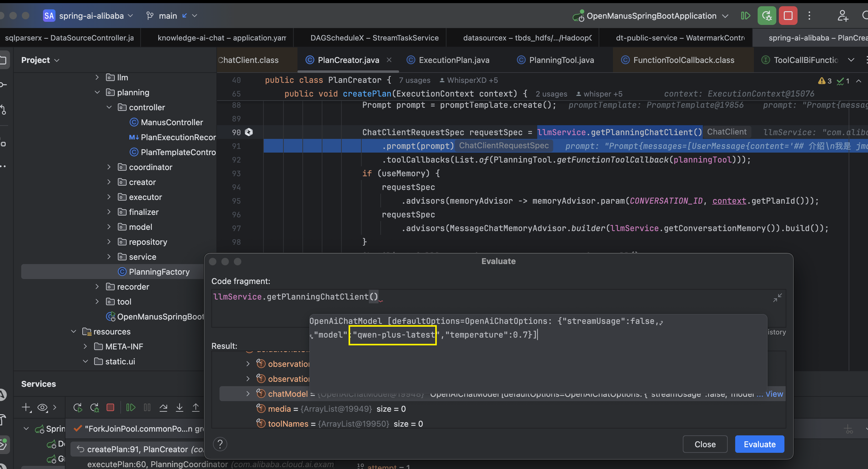Click the Step Into down-arrow icon in Services
The image size is (868, 469).
pos(180,408)
